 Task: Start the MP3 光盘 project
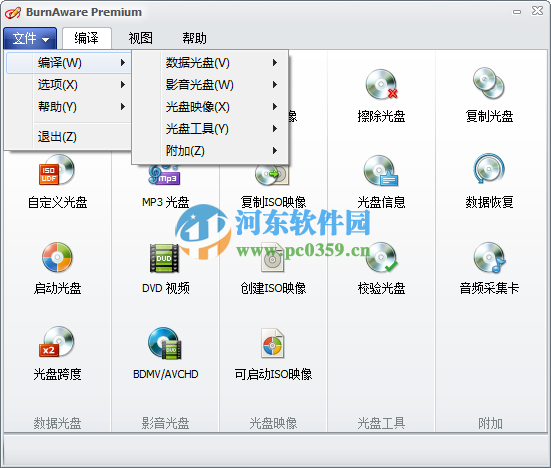[x=165, y=186]
